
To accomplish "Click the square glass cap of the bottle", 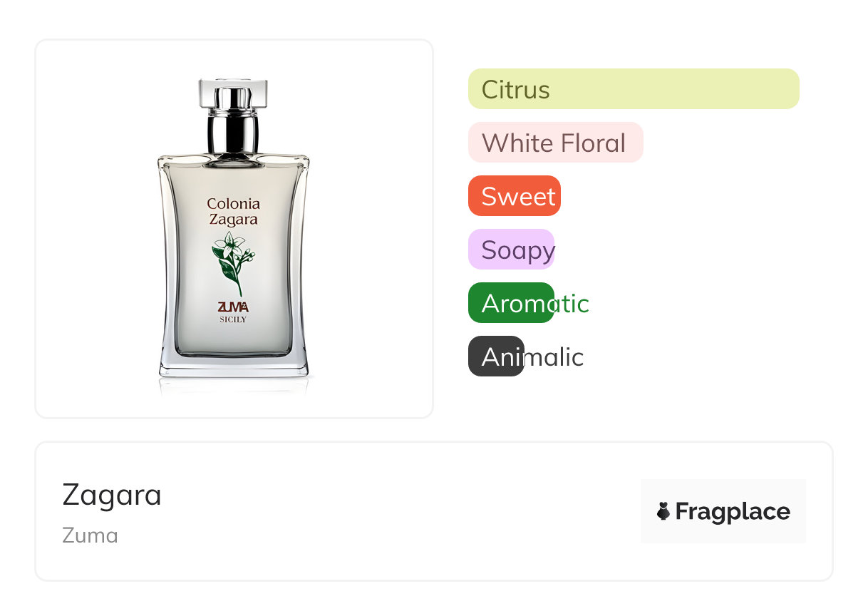I will [232, 93].
